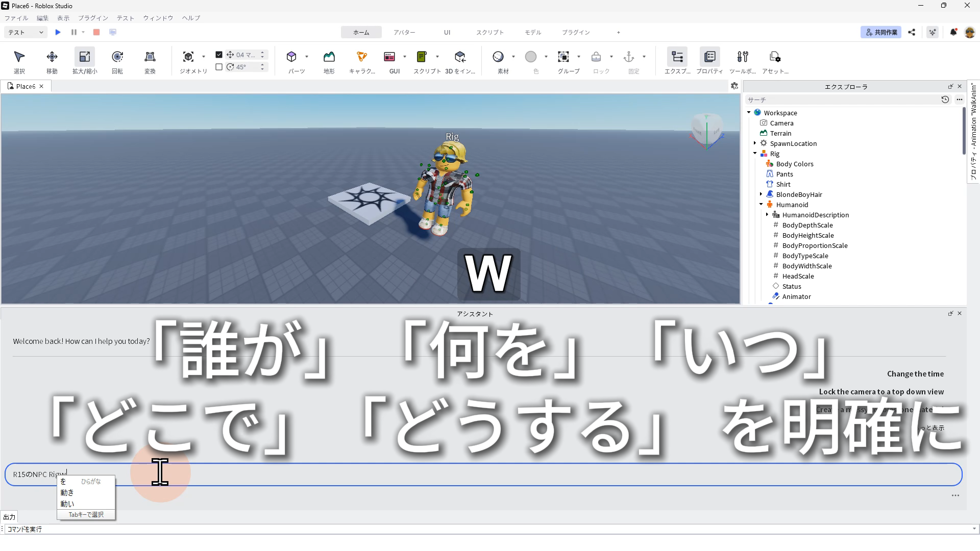Select the Move (移動) tool
Image resolution: width=980 pixels, height=551 pixels.
tap(52, 57)
